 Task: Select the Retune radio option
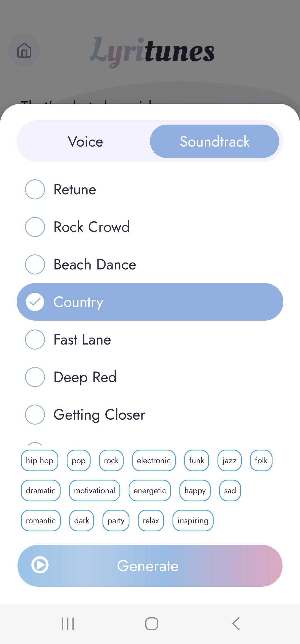pos(35,190)
